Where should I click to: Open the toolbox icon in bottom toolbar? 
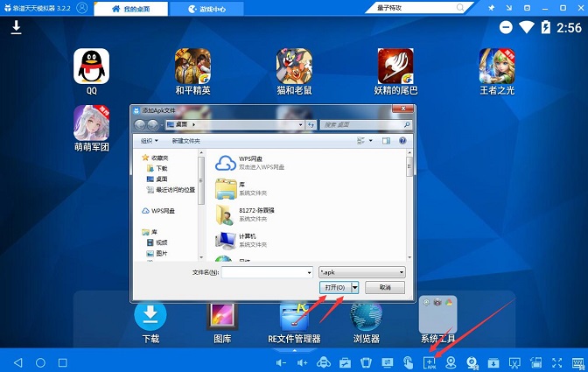click(x=345, y=362)
